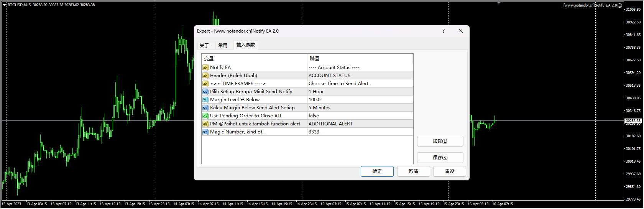Select 'Kalau Margin Below Send Alert Setiap' label
Image resolution: width=644 pixels, height=209 pixels.
click(252, 108)
